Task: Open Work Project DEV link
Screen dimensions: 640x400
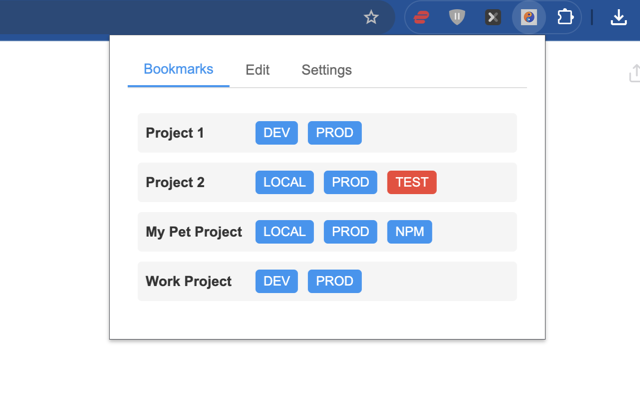Action: tap(277, 281)
